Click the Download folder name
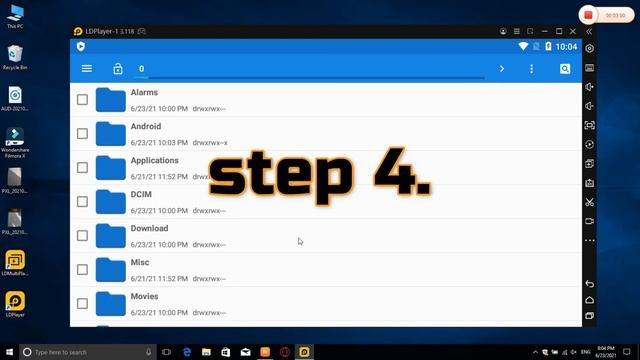The image size is (640, 360). pyautogui.click(x=149, y=229)
